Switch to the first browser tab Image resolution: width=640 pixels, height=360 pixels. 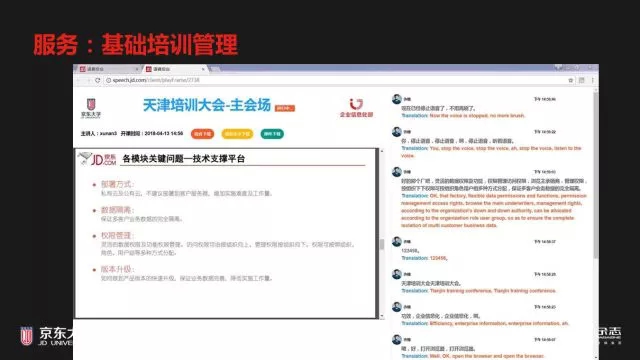pyautogui.click(x=107, y=69)
